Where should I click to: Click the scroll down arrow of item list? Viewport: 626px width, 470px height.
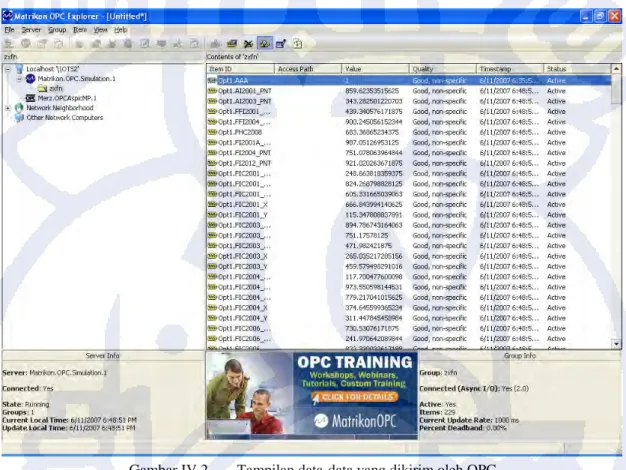[x=616, y=343]
